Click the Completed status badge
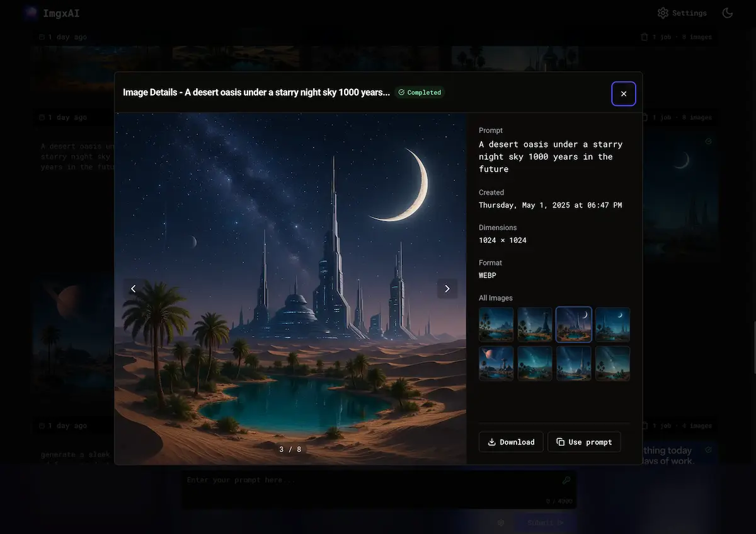The height and width of the screenshot is (534, 756). click(x=420, y=93)
